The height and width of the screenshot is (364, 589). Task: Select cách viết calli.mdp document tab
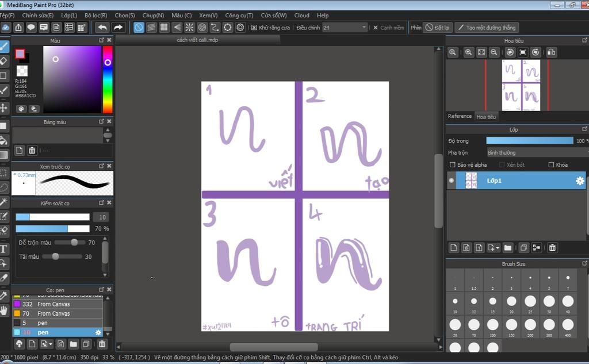pyautogui.click(x=197, y=40)
